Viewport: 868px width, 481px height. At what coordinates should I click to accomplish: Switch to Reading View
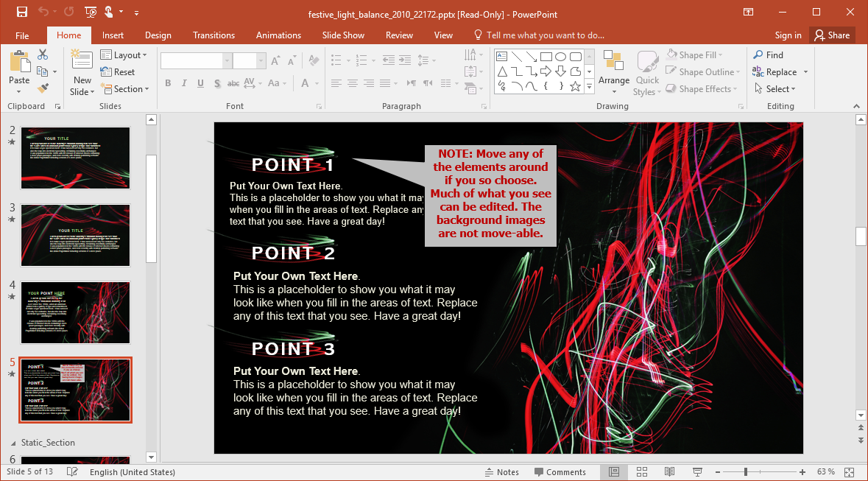click(669, 471)
